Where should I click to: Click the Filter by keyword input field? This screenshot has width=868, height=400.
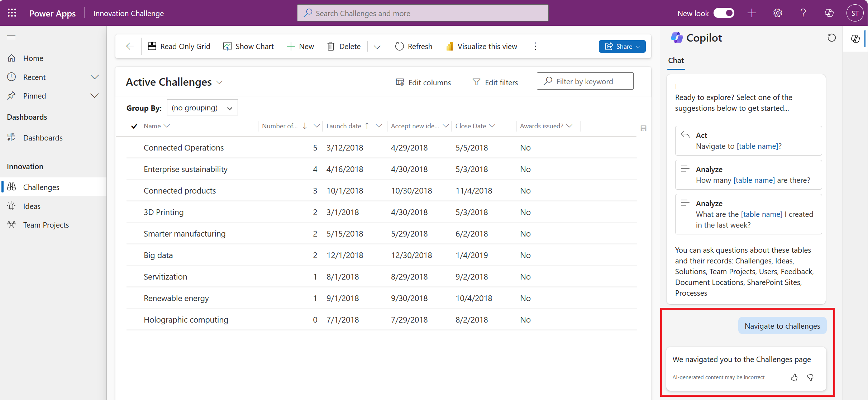[x=585, y=81]
